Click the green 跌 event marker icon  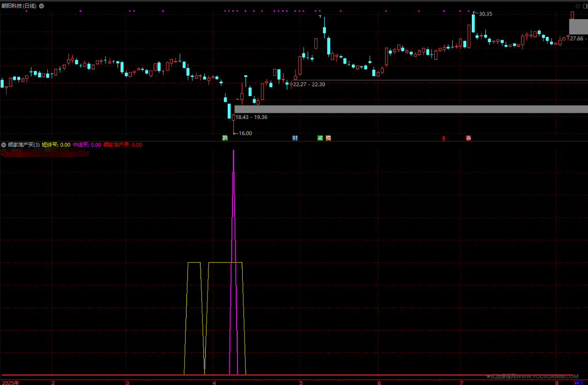pos(225,138)
